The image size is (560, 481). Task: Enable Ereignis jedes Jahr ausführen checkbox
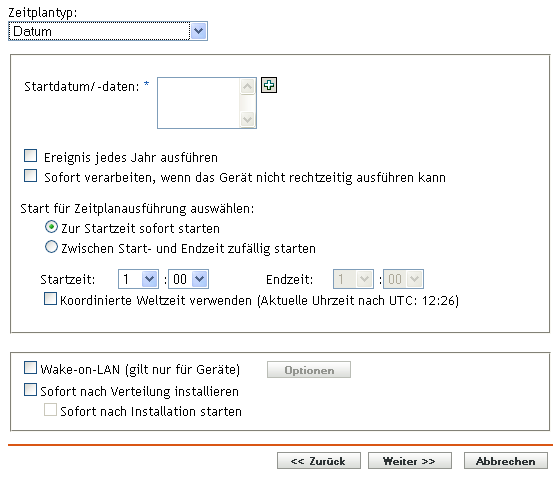30,156
